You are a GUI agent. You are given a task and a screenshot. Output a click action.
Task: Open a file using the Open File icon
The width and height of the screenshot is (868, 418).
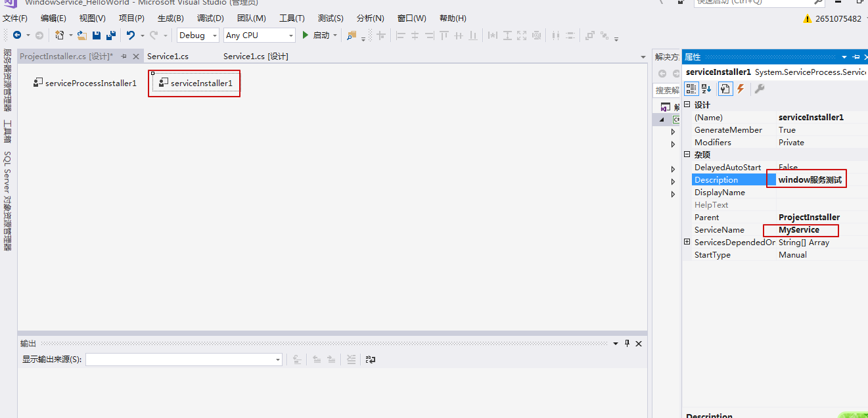pyautogui.click(x=81, y=35)
